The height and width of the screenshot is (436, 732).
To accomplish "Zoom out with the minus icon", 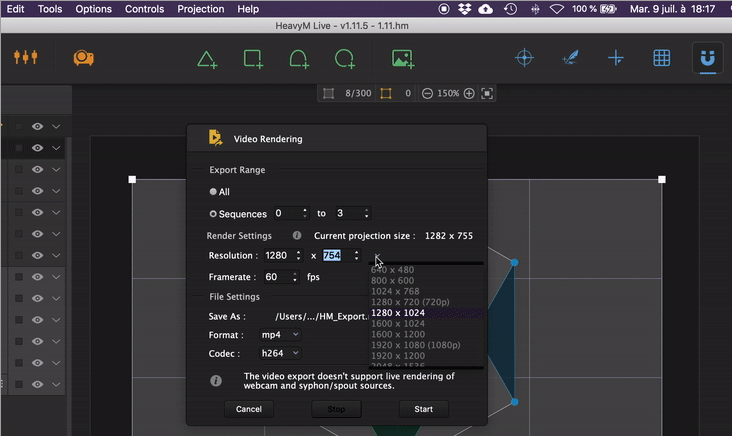I will pos(427,93).
